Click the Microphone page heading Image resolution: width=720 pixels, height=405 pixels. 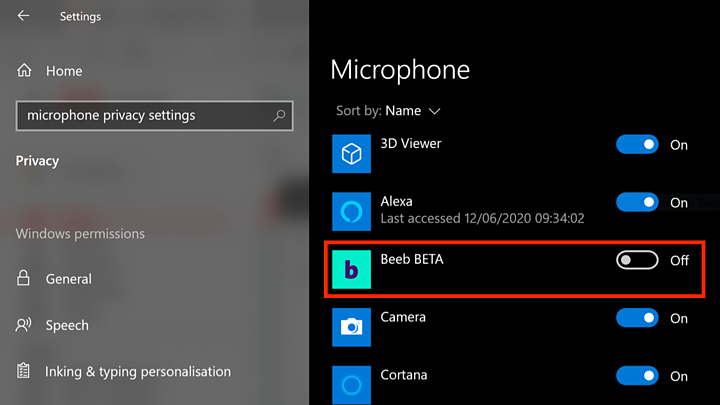tap(400, 70)
